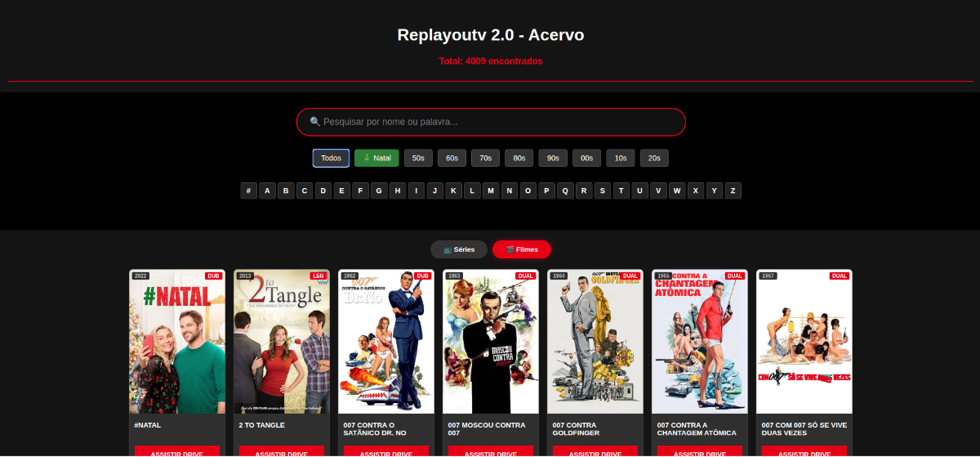Click Assistir Drive under Só Se Vive Duas Vezes

[804, 452]
